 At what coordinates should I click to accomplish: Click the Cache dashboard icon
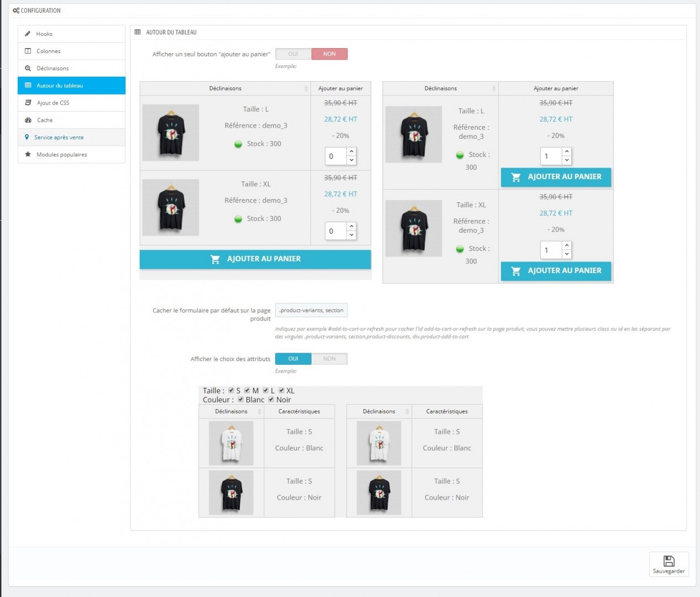(28, 120)
